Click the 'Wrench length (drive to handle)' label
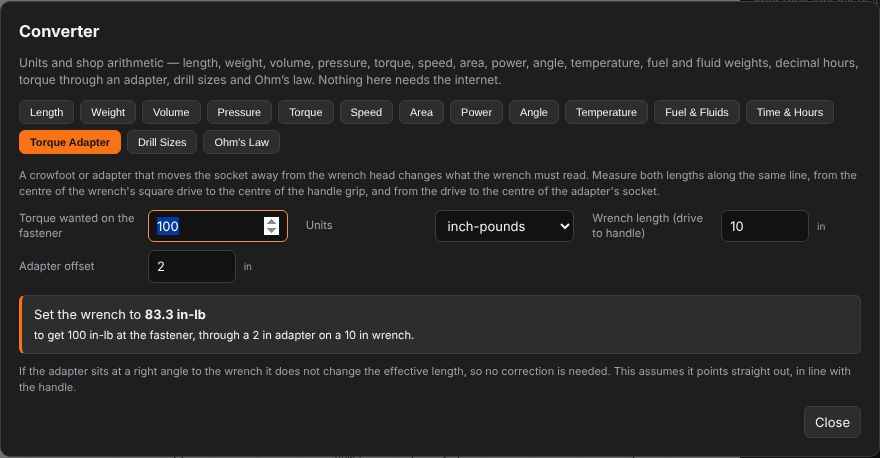The height and width of the screenshot is (458, 880). click(x=647, y=226)
